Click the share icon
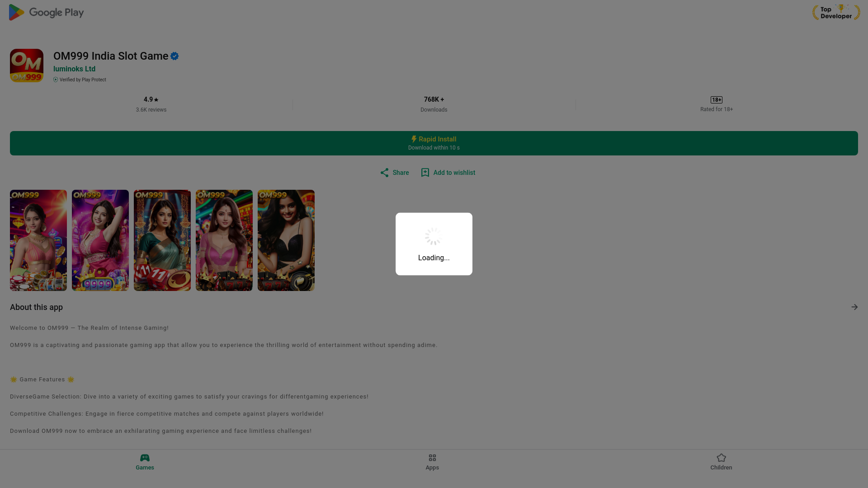The width and height of the screenshot is (868, 488). [x=384, y=173]
